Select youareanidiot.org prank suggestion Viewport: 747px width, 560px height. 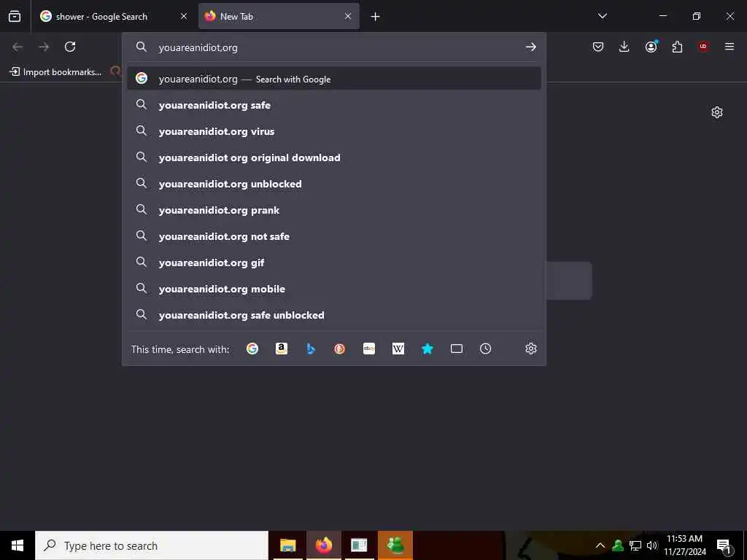coord(334,210)
